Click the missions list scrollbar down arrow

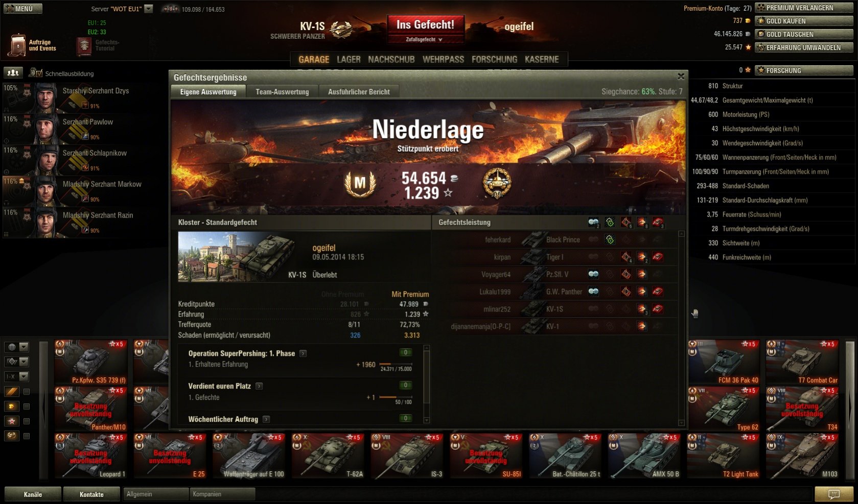tap(427, 420)
